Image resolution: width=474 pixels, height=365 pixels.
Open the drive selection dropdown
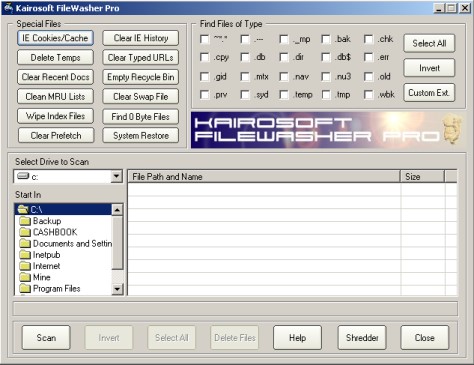[116, 176]
